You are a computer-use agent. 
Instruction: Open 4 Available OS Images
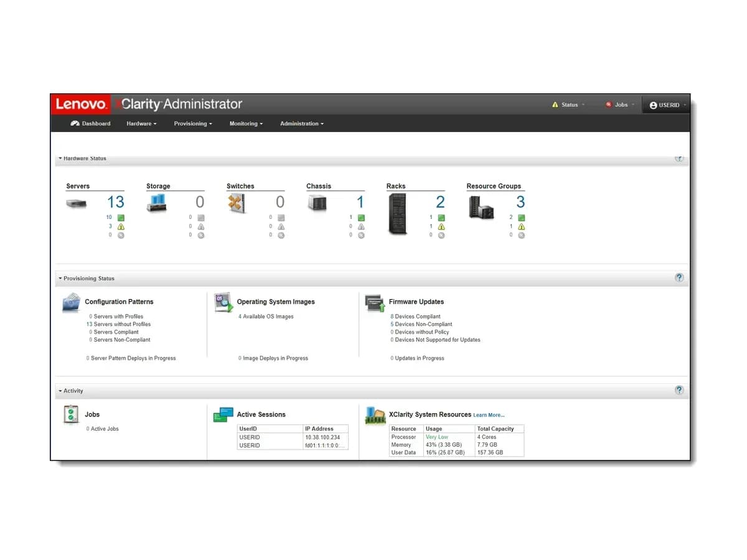[x=266, y=317]
